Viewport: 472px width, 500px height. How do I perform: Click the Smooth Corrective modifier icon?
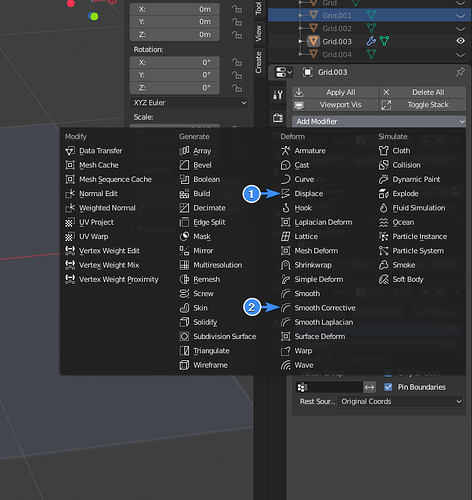(285, 308)
